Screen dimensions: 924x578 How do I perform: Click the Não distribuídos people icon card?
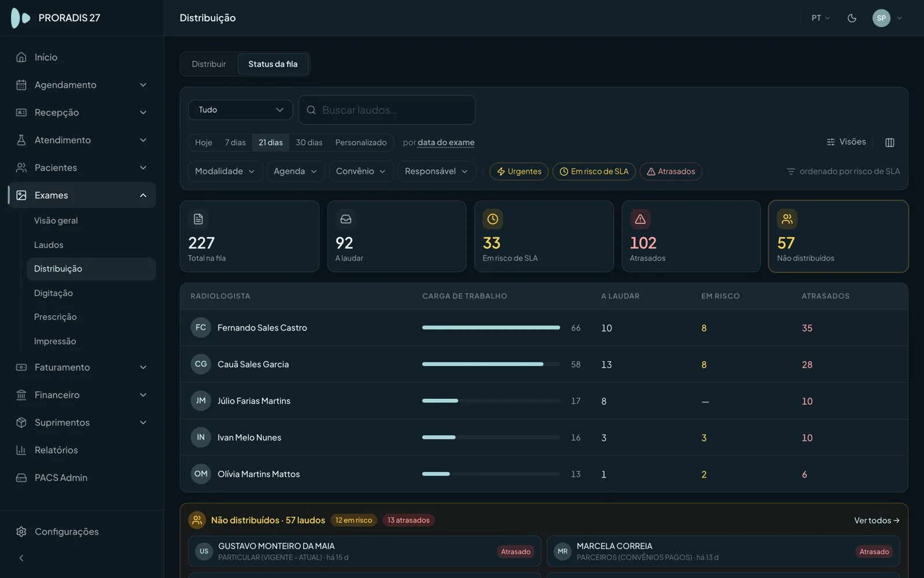(787, 219)
